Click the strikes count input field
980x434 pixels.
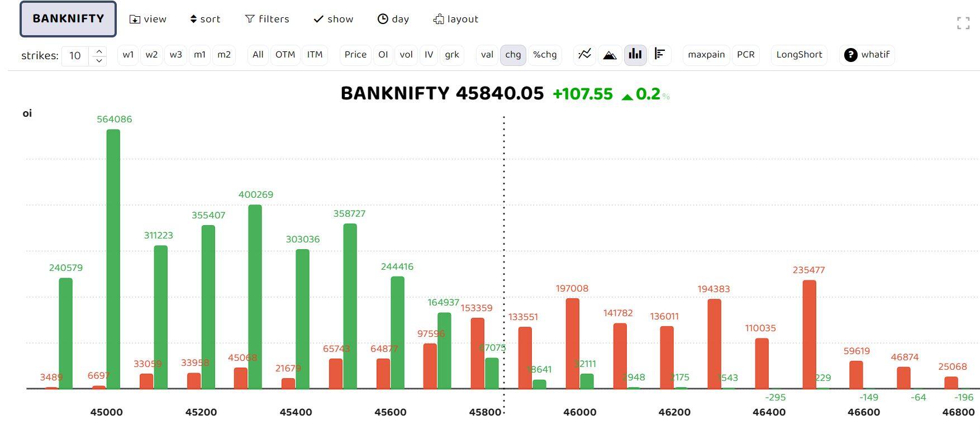[75, 55]
